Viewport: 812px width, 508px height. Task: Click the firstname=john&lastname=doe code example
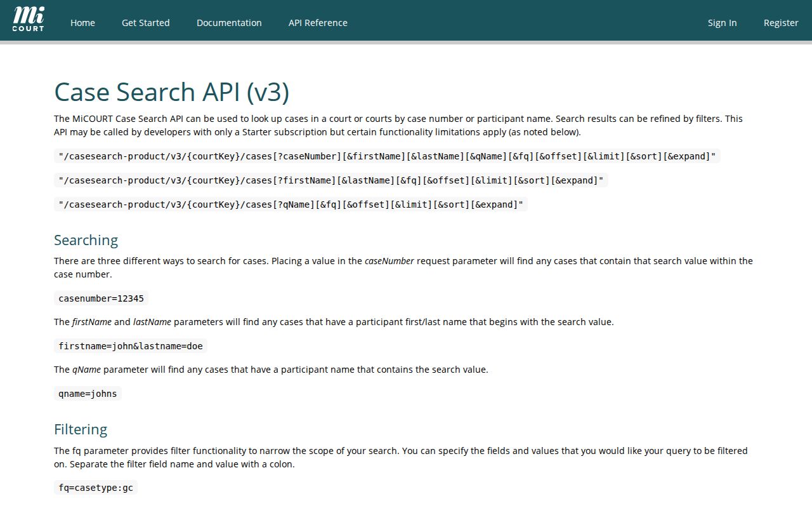(131, 346)
